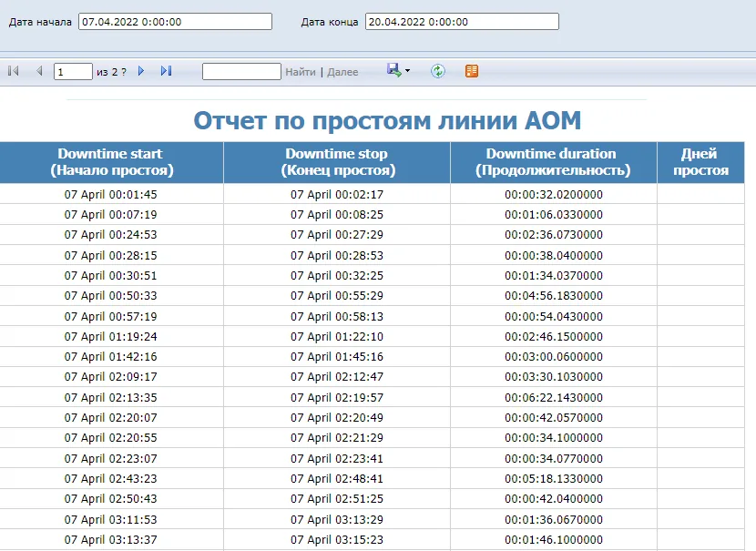Click the Дней простоя column header
This screenshot has height=551, width=756.
(x=706, y=162)
